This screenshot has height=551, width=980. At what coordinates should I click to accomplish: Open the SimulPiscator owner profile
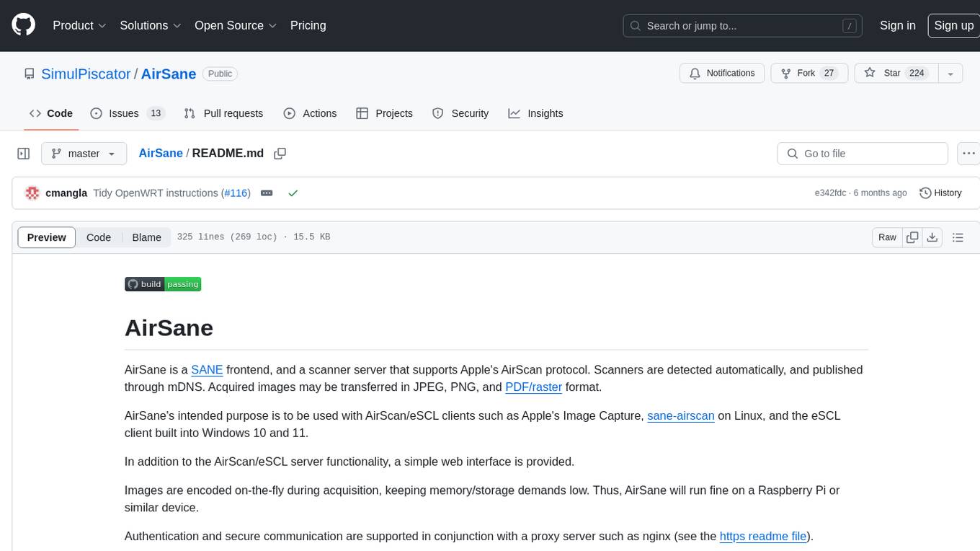click(x=86, y=74)
